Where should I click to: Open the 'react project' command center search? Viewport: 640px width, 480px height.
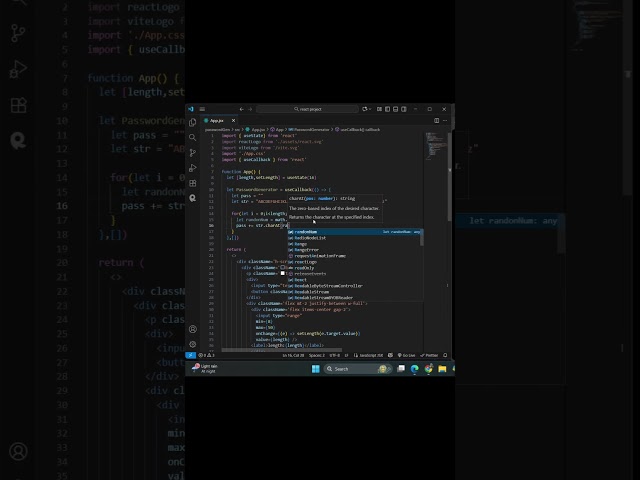click(307, 109)
